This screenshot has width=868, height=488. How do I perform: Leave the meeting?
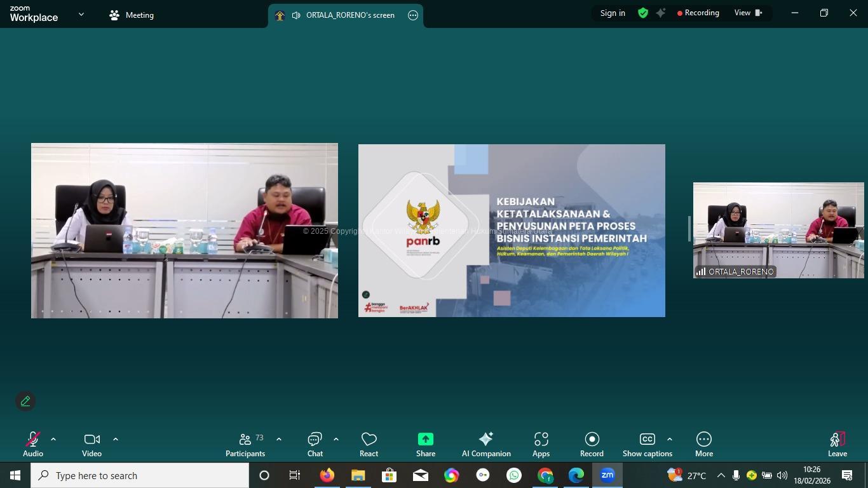point(837,444)
